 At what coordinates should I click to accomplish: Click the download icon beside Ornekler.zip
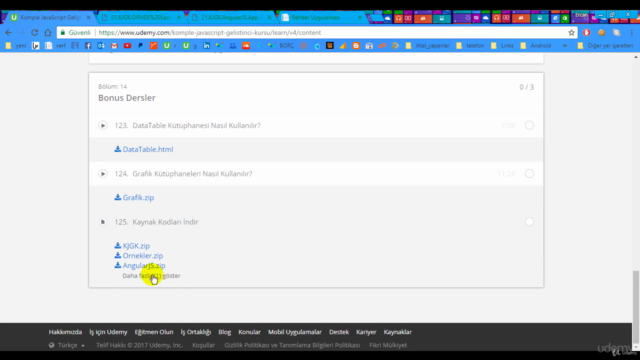(x=118, y=255)
